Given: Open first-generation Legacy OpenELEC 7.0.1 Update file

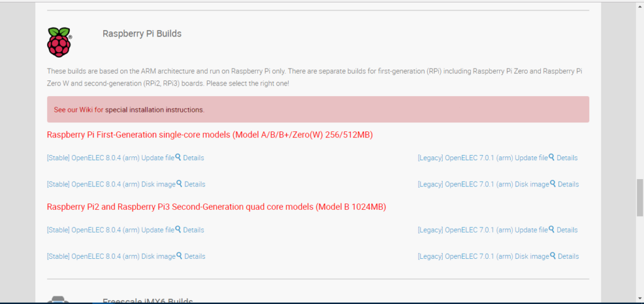Looking at the screenshot, I should coord(482,158).
